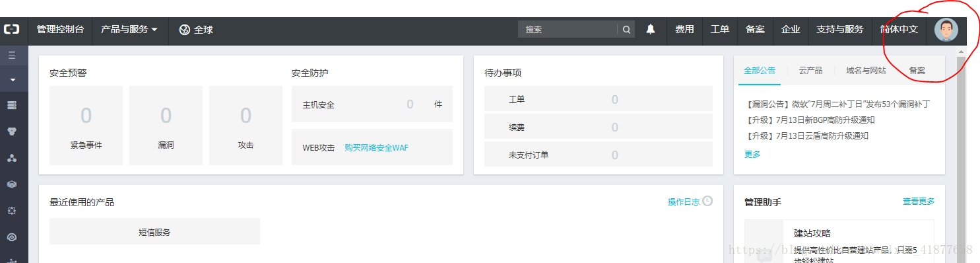The width and height of the screenshot is (980, 263).
Task: Collapse the sidebar section caret arrow
Action: tap(13, 80)
